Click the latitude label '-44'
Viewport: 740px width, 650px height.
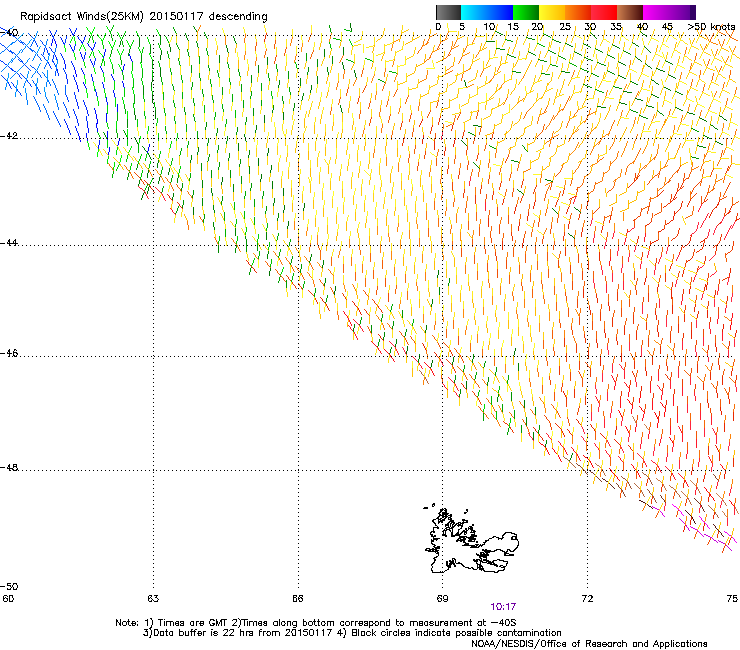pyautogui.click(x=9, y=243)
